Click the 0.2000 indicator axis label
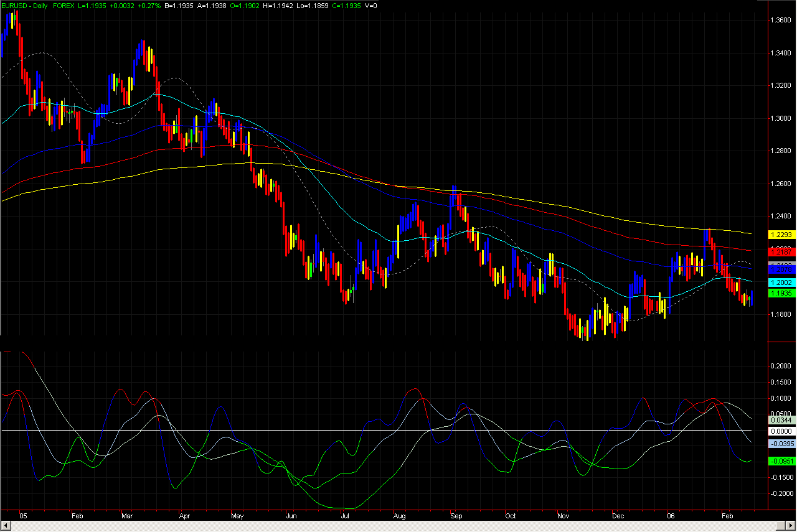 coord(781,366)
